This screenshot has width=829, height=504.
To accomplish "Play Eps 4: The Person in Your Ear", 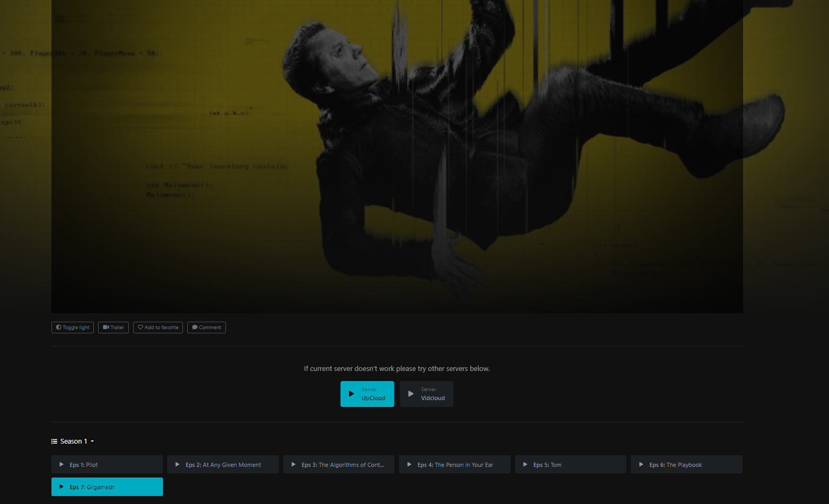I will click(455, 465).
